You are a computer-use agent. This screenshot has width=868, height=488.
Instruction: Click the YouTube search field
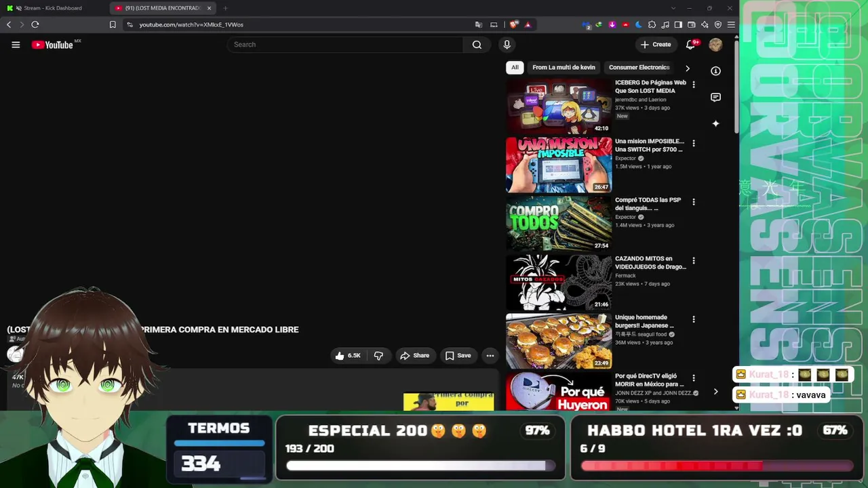pyautogui.click(x=345, y=45)
